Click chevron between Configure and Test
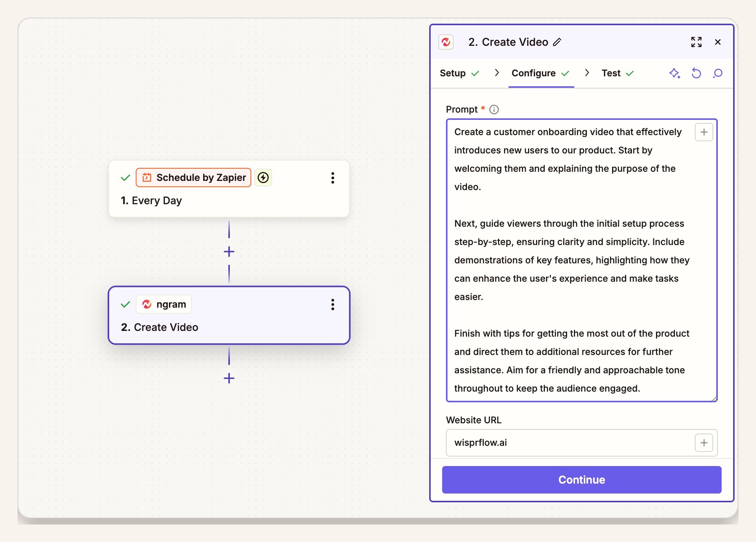Image resolution: width=756 pixels, height=542 pixels. point(587,73)
